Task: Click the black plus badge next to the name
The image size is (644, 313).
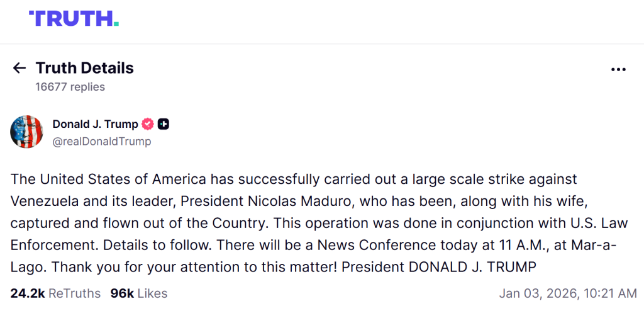Action: point(163,124)
